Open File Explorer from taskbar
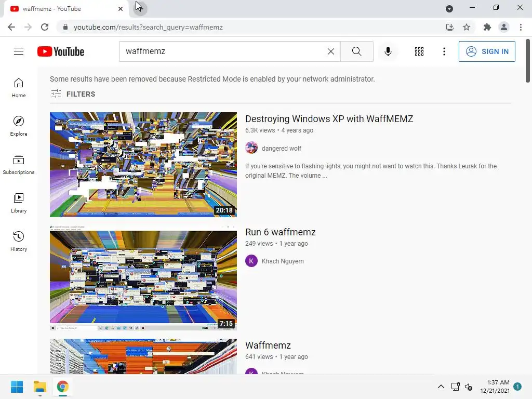 [x=39, y=387]
